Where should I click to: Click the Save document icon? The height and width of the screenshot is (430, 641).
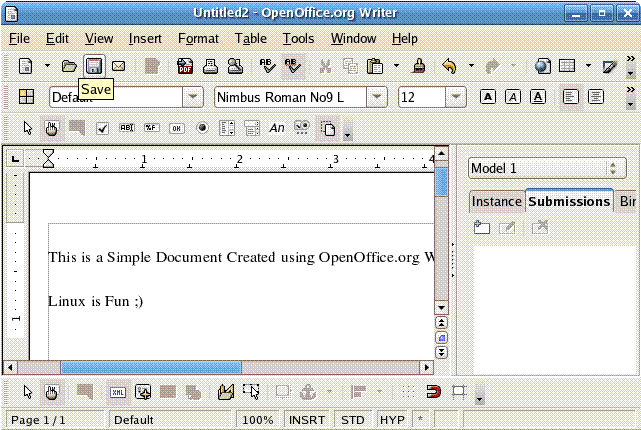[94, 67]
